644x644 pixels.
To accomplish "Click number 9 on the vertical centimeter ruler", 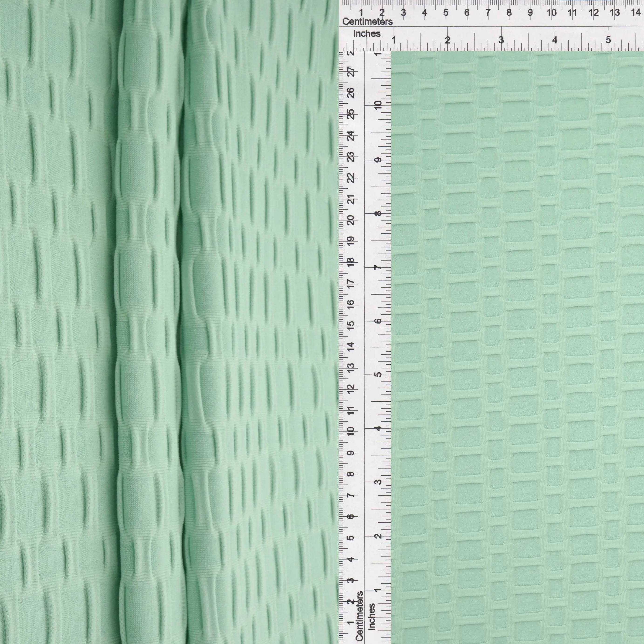I will (351, 453).
